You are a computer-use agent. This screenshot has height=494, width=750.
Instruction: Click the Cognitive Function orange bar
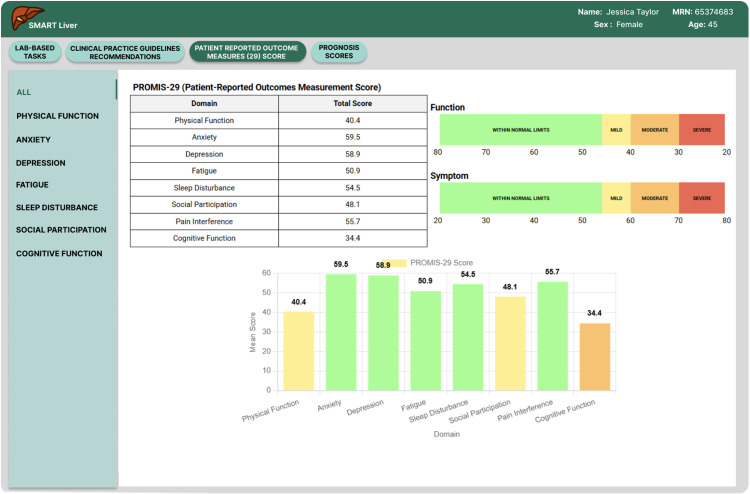pyautogui.click(x=595, y=357)
